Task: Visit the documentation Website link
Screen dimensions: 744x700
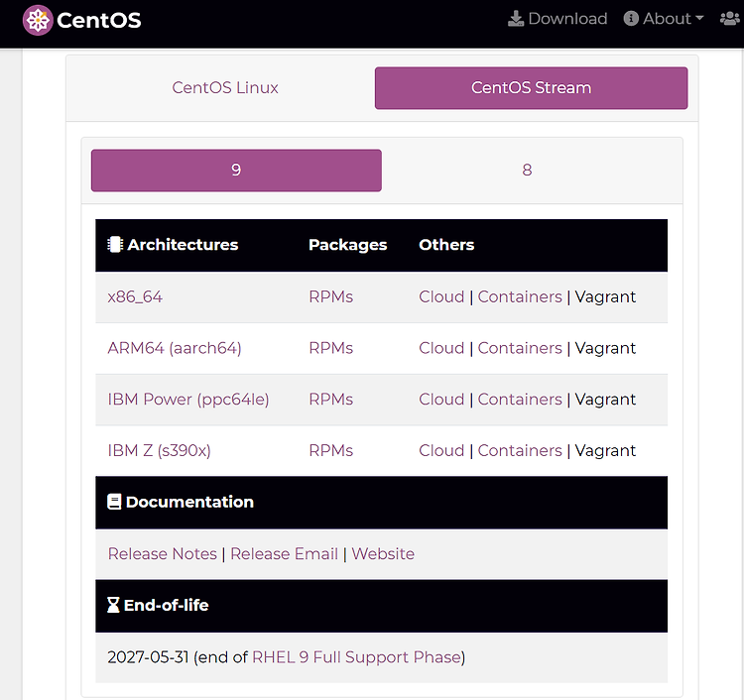Action: click(x=383, y=554)
